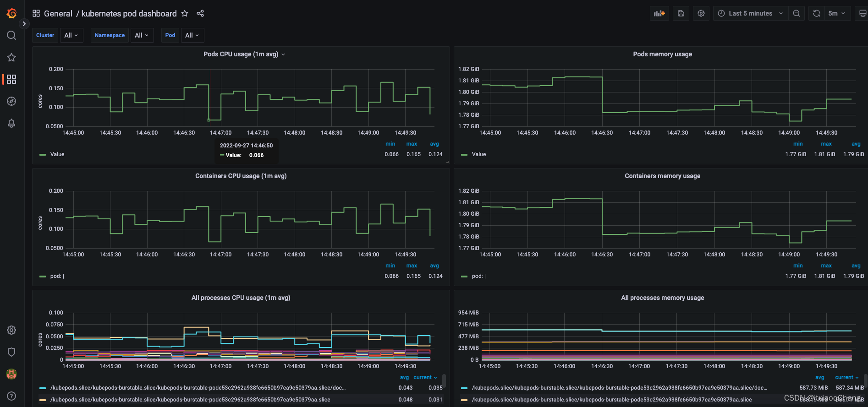This screenshot has width=868, height=407.
Task: Open the Dashboards grid icon in sidebar
Action: pyautogui.click(x=11, y=79)
